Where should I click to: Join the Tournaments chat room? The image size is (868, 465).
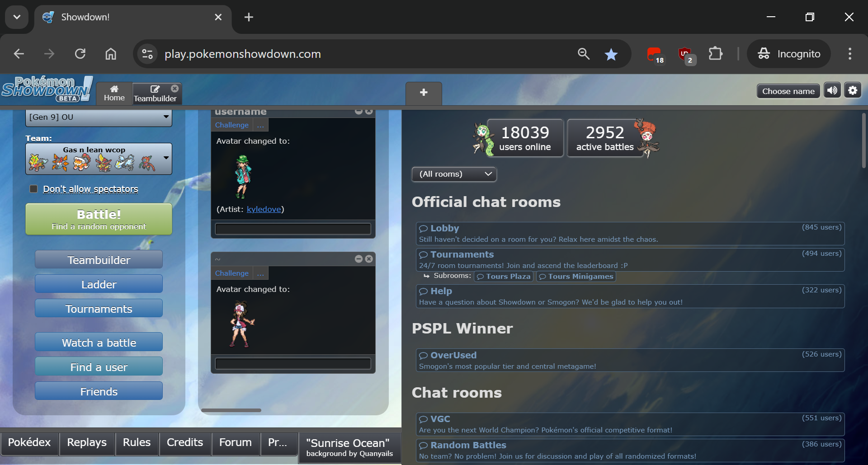(630, 260)
